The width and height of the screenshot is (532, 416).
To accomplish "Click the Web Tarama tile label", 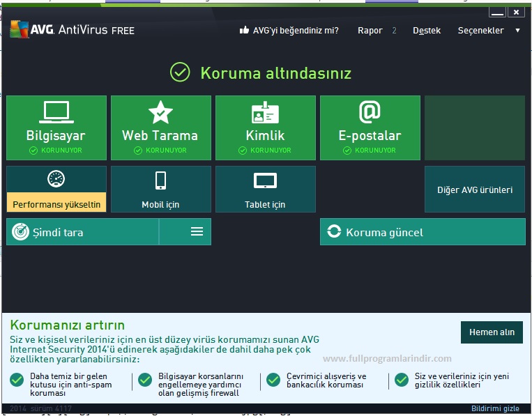I will click(160, 135).
